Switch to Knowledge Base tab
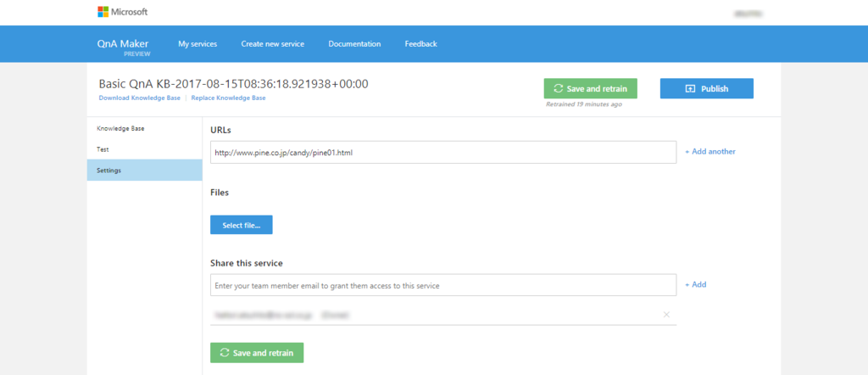This screenshot has width=868, height=375. click(x=144, y=128)
